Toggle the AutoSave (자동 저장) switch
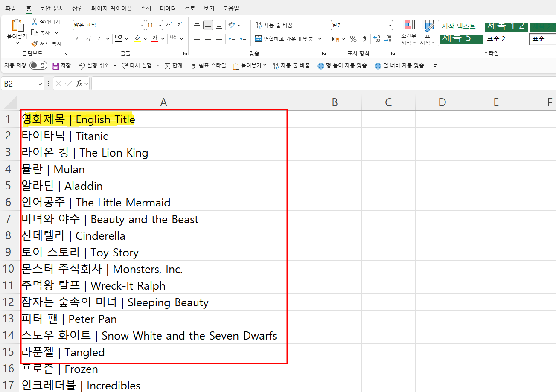The image size is (556, 392). click(38, 66)
